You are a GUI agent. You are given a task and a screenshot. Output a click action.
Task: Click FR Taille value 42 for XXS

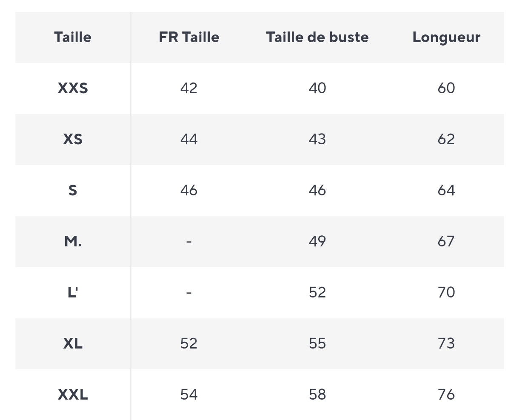[x=189, y=89]
